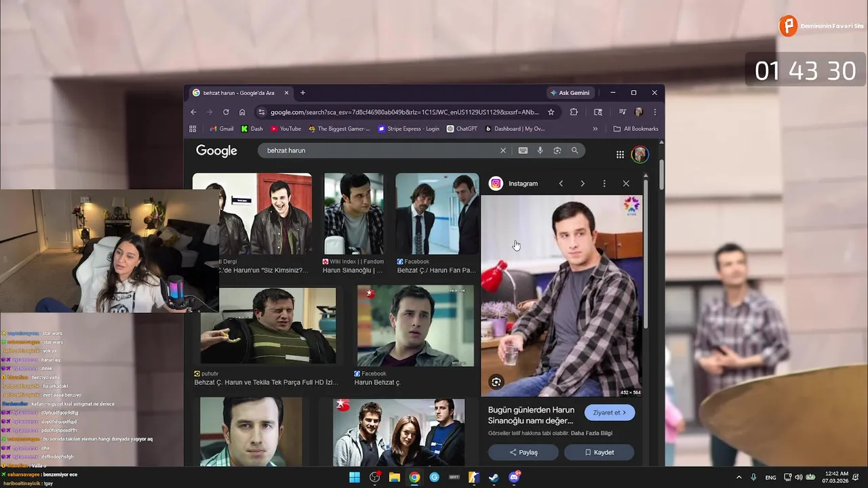
Task: Click the Google logo
Action: coord(216,150)
